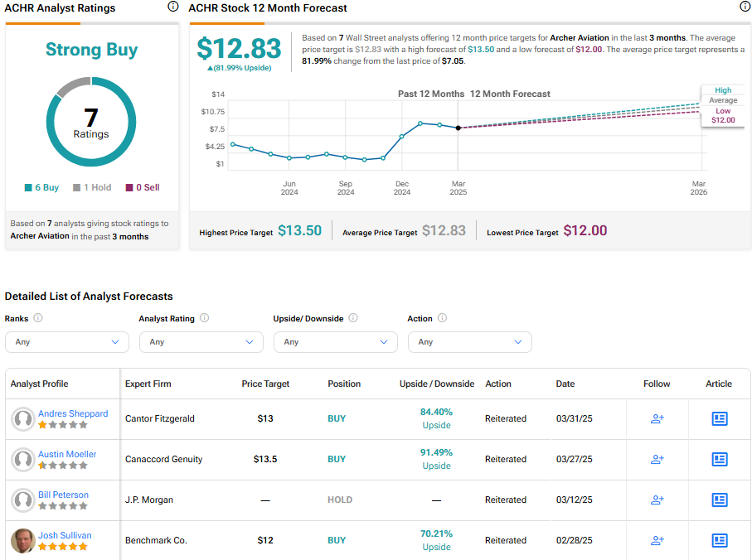Screen dimensions: 752x560
Task: Click the Position column header
Action: (x=344, y=384)
